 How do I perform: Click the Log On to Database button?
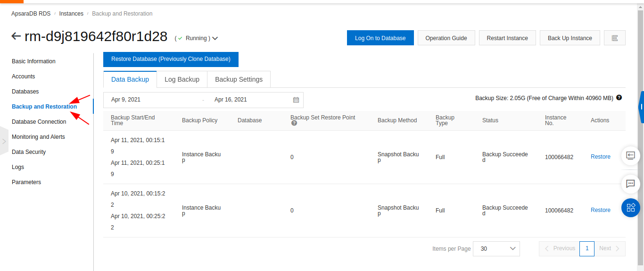[x=380, y=38]
